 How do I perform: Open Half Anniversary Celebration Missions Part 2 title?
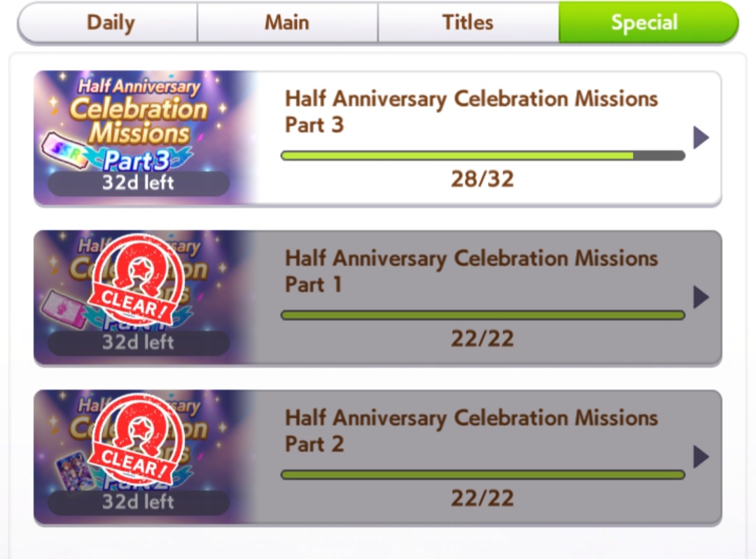pos(471,430)
